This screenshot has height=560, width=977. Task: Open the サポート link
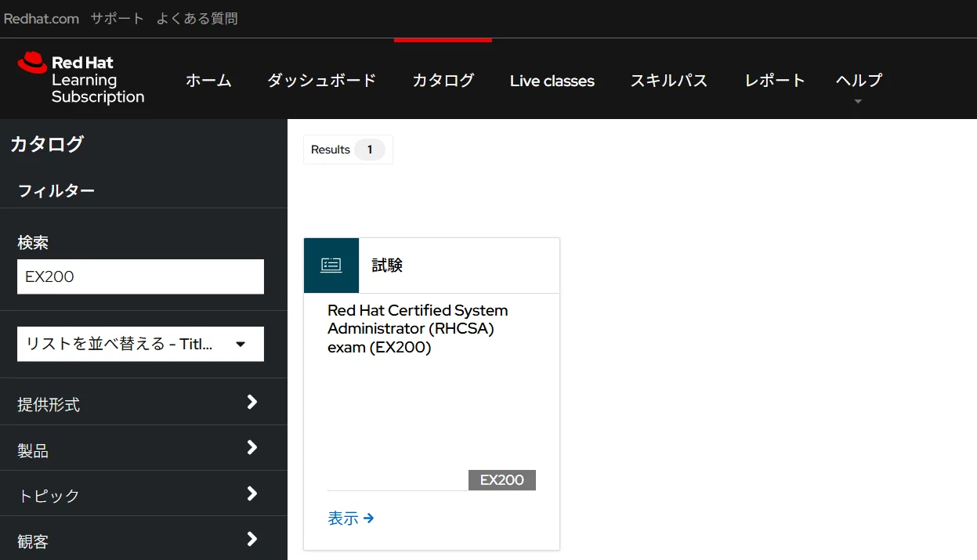pyautogui.click(x=118, y=19)
